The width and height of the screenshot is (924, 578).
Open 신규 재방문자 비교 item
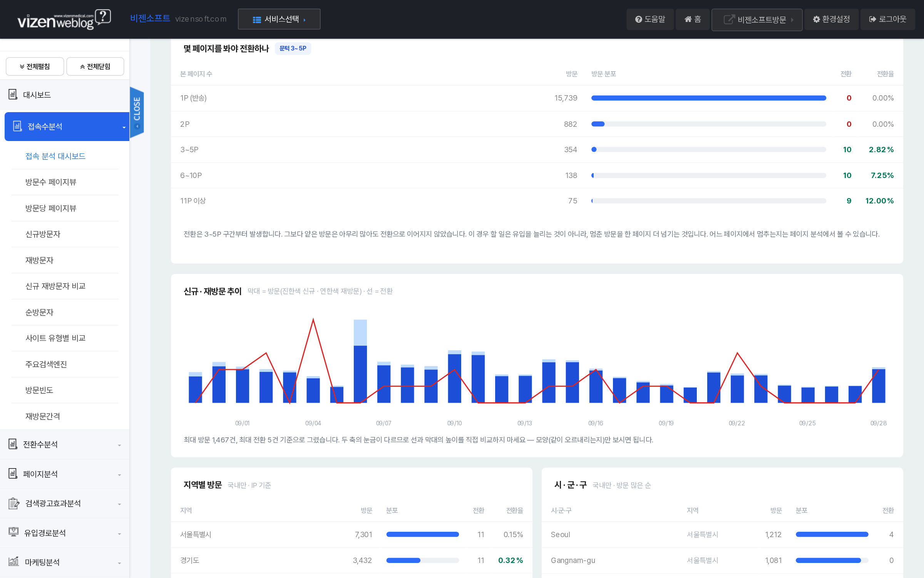tap(55, 286)
